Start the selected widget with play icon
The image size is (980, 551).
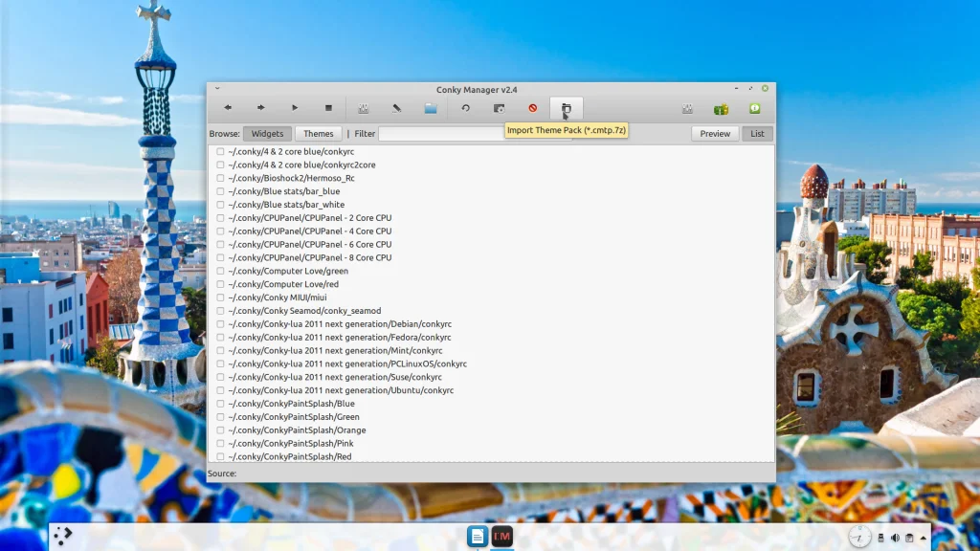click(295, 108)
